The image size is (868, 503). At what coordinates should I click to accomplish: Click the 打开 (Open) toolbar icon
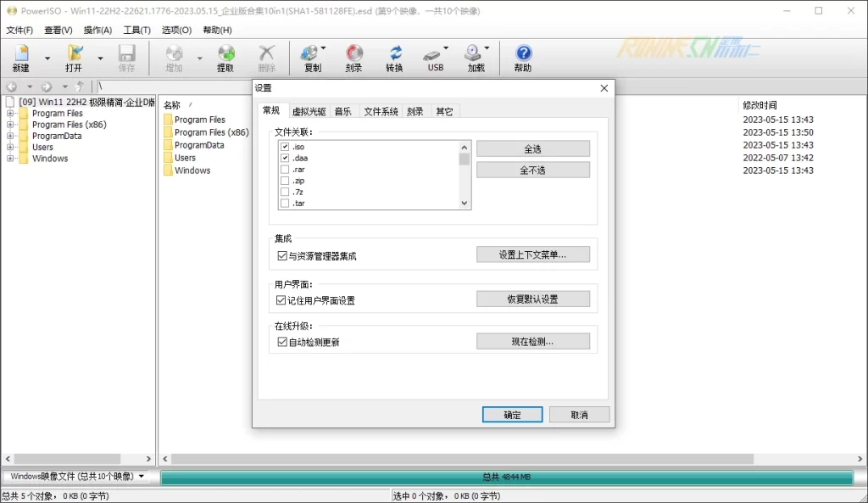pyautogui.click(x=74, y=54)
